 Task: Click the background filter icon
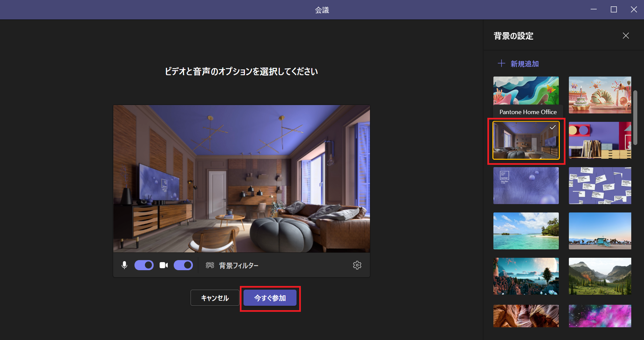210,265
